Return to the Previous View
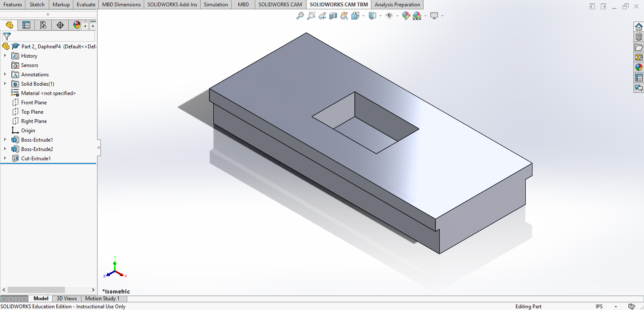This screenshot has height=310, width=644. click(x=322, y=16)
